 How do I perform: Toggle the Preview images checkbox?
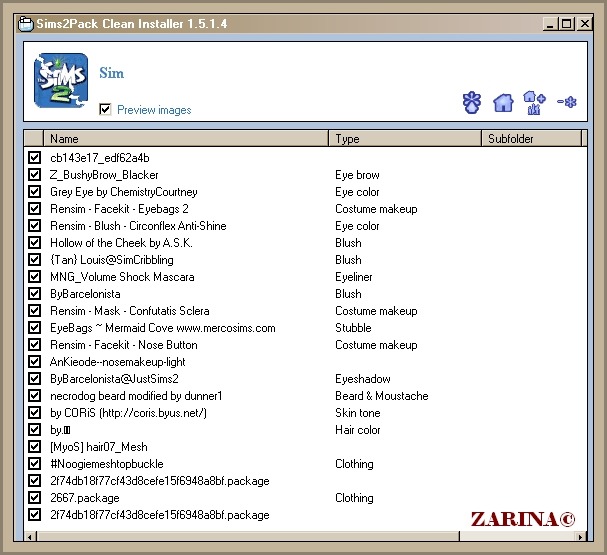point(105,110)
